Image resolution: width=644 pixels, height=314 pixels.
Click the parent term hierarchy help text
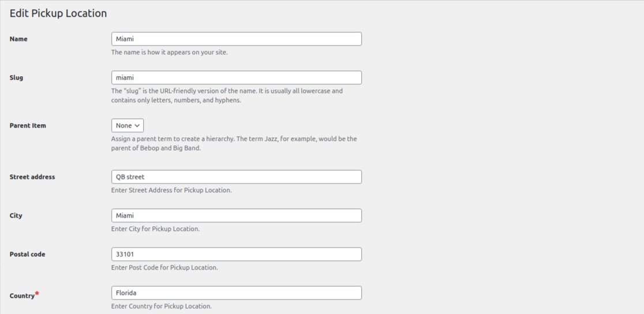[x=234, y=143]
